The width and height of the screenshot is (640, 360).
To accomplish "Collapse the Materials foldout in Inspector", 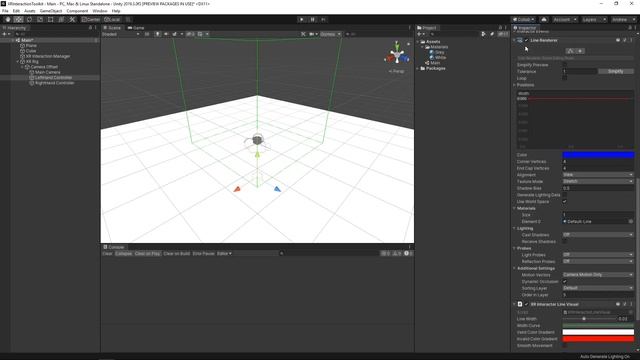I will coord(514,208).
